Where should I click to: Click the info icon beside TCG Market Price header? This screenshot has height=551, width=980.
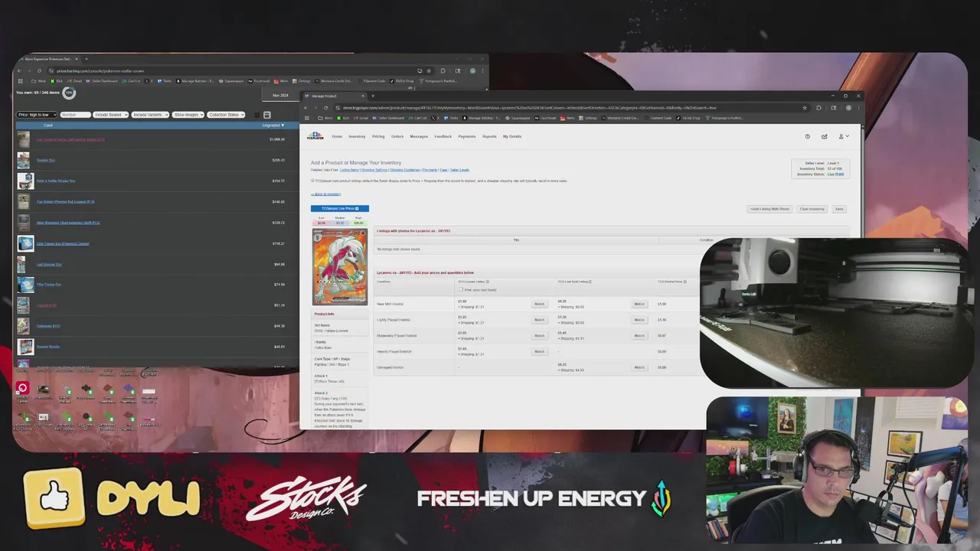(685, 282)
